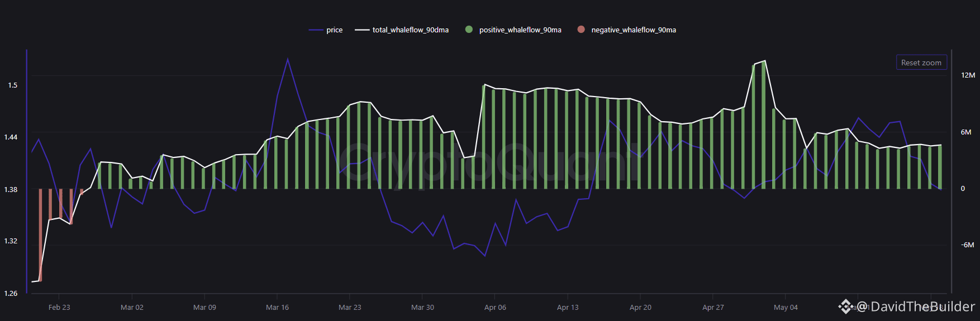Click the Mar 23 x-axis label
The height and width of the screenshot is (321, 980).
(x=350, y=308)
